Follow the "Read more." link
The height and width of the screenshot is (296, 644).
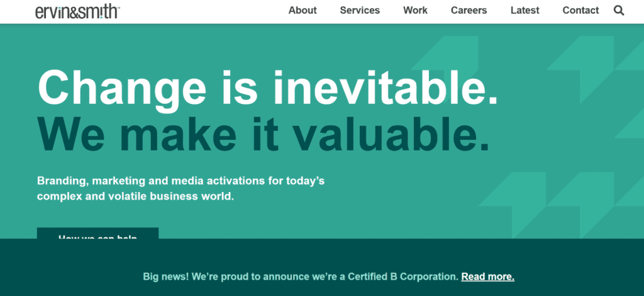(487, 276)
